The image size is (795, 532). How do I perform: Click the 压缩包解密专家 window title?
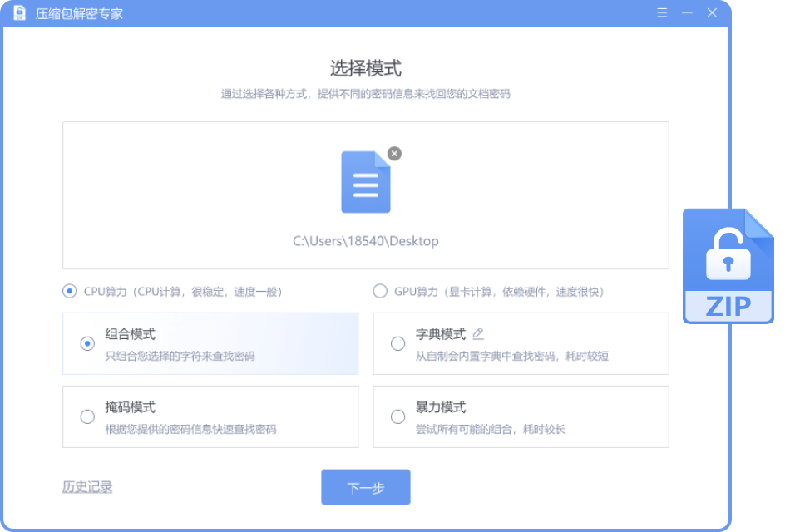click(x=79, y=13)
